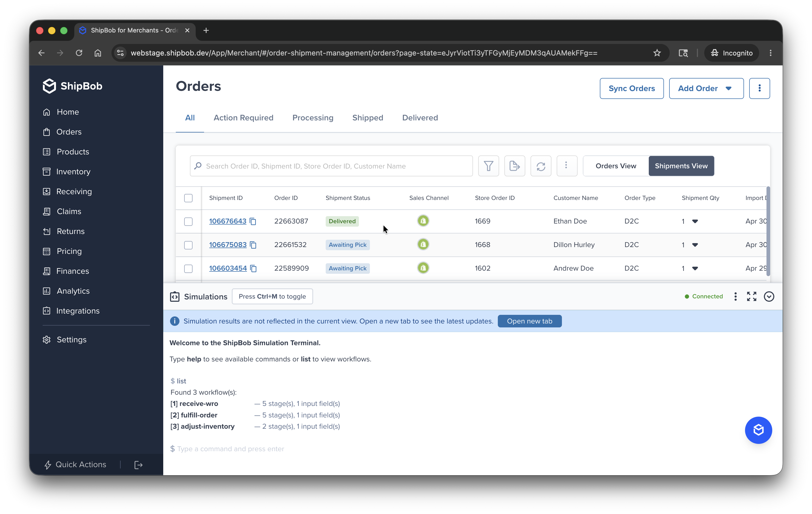
Task: Switch to the Action Required tab
Action: (x=244, y=118)
